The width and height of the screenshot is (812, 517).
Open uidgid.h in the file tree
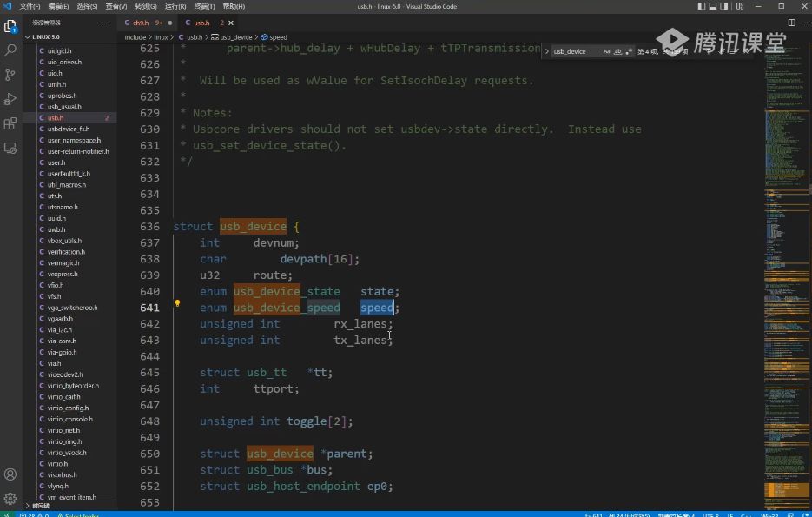point(60,50)
